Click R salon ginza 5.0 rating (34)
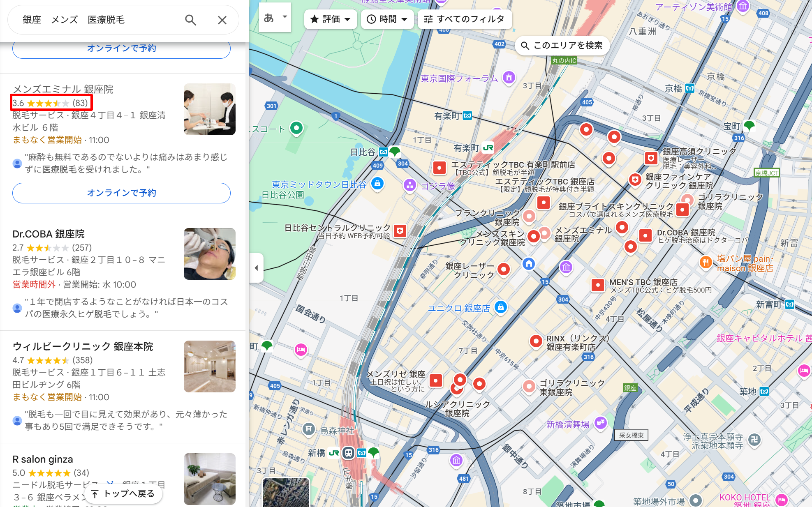812x507 pixels. click(51, 473)
